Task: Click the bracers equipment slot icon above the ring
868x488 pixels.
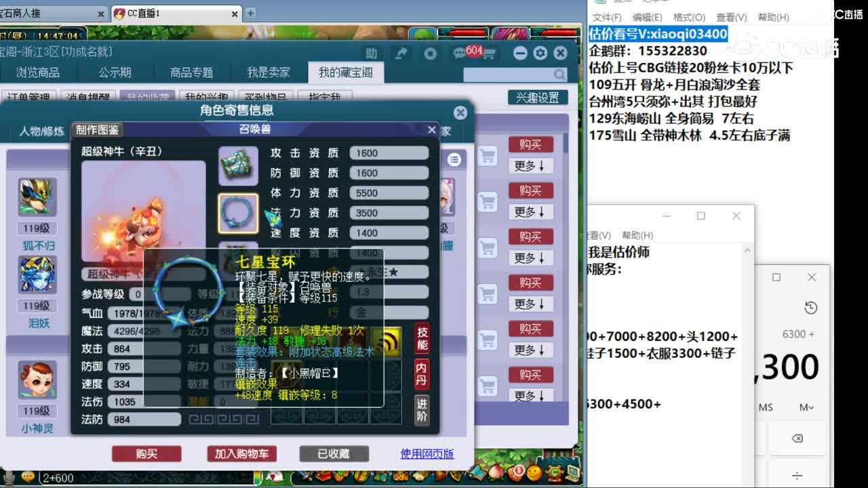Action: (x=237, y=165)
